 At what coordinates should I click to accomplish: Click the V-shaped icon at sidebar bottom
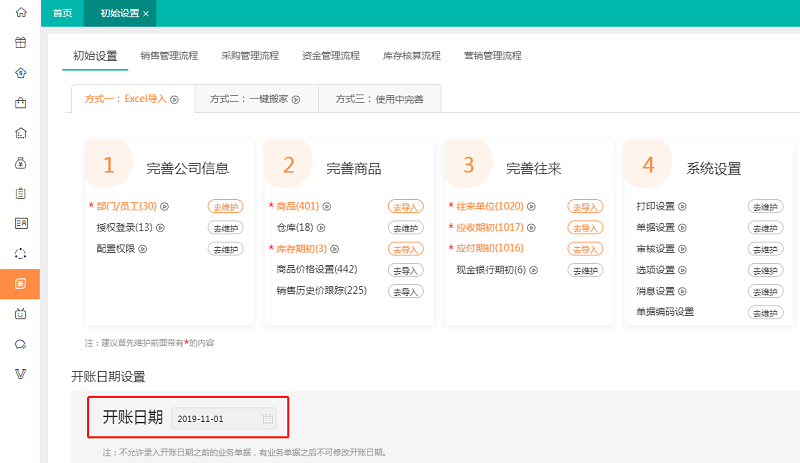20,374
